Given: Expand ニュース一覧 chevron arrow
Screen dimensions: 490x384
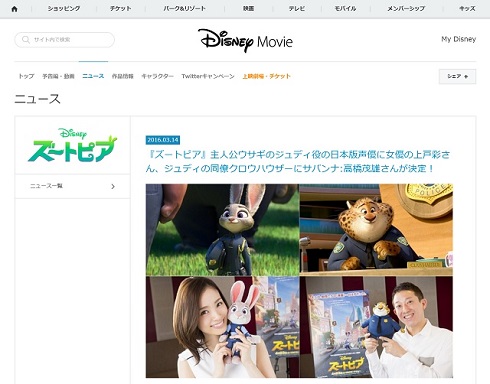Looking at the screenshot, I should [113, 186].
